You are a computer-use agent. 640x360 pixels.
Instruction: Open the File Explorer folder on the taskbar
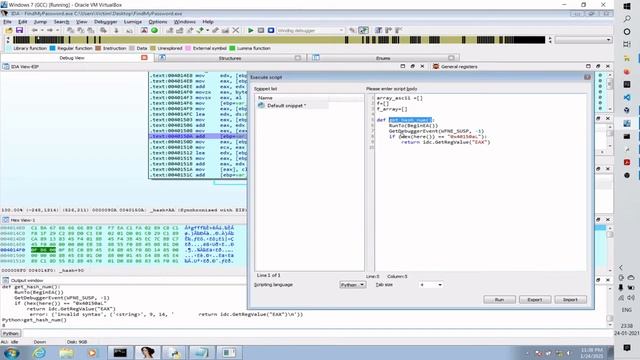click(x=66, y=353)
